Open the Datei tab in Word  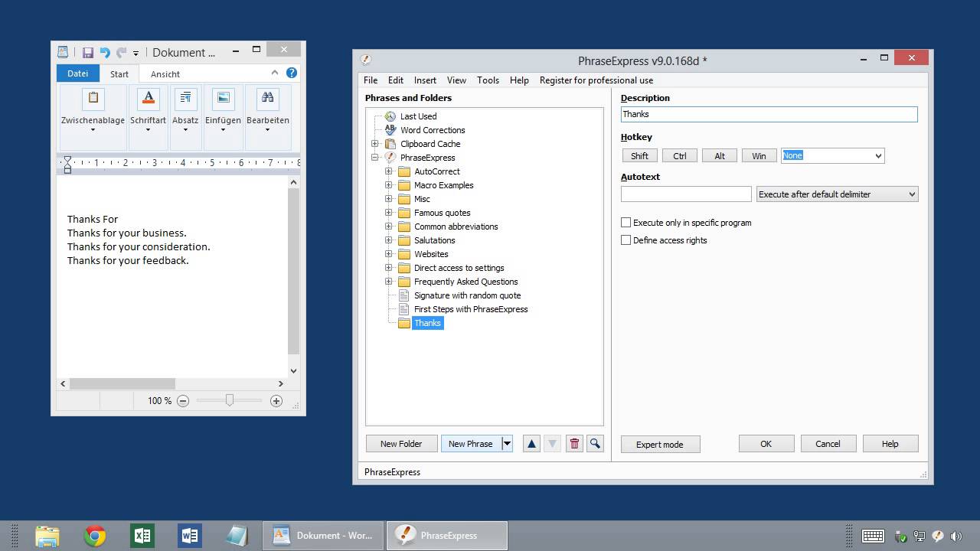[78, 73]
